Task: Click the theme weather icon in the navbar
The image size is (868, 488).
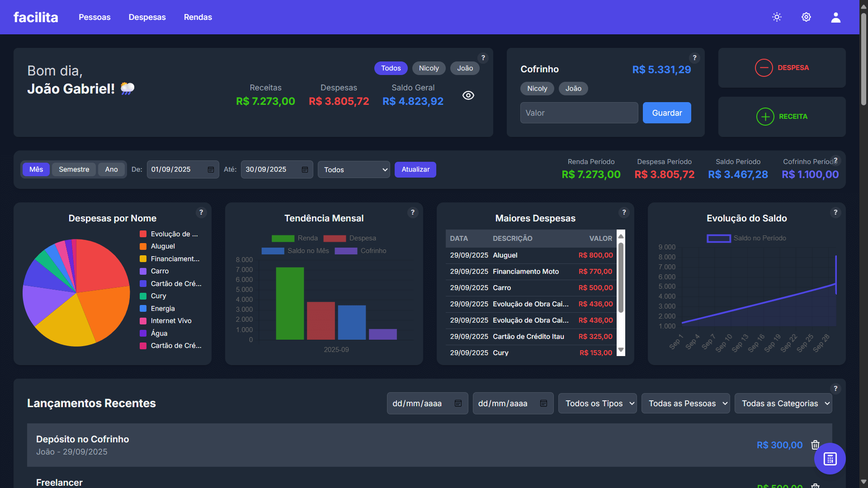Action: click(x=777, y=17)
